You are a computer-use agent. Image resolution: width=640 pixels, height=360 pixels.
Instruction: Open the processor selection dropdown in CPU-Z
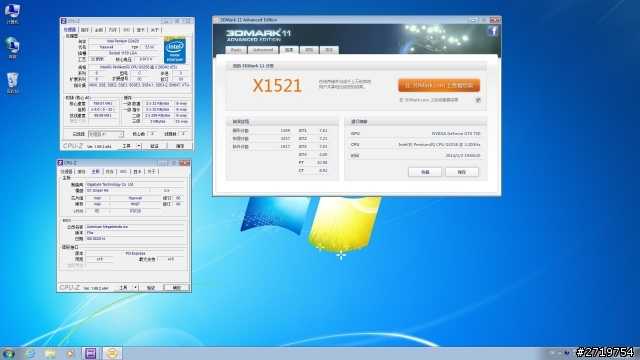click(x=106, y=134)
